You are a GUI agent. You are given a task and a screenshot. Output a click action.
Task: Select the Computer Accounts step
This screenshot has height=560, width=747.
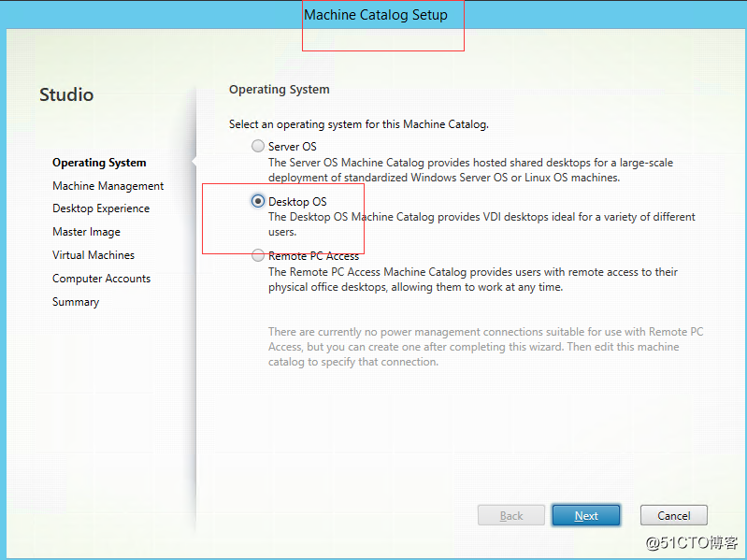pos(101,279)
